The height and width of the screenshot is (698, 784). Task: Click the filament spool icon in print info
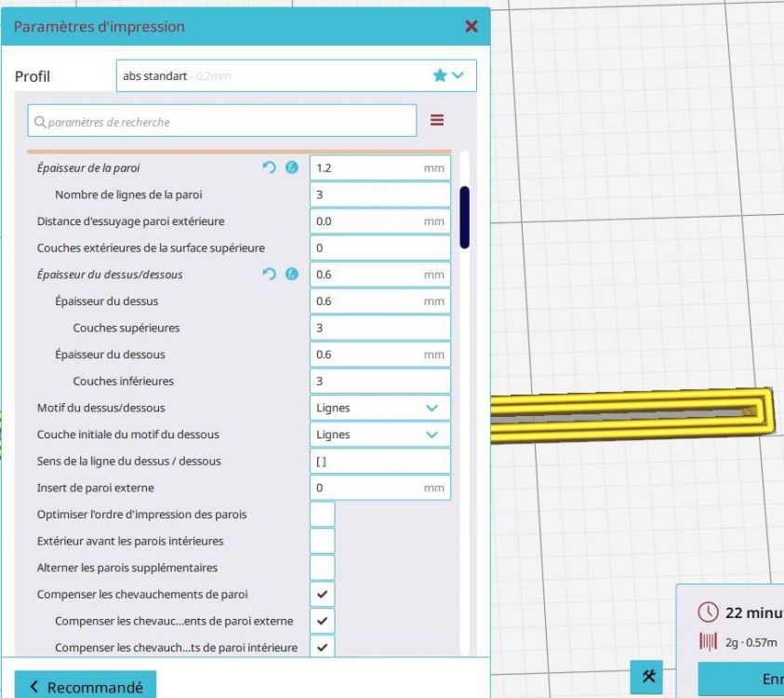(708, 642)
